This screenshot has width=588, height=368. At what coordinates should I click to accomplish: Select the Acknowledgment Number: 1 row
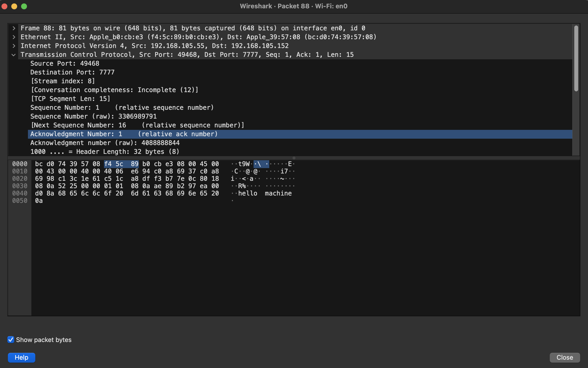pyautogui.click(x=300, y=134)
